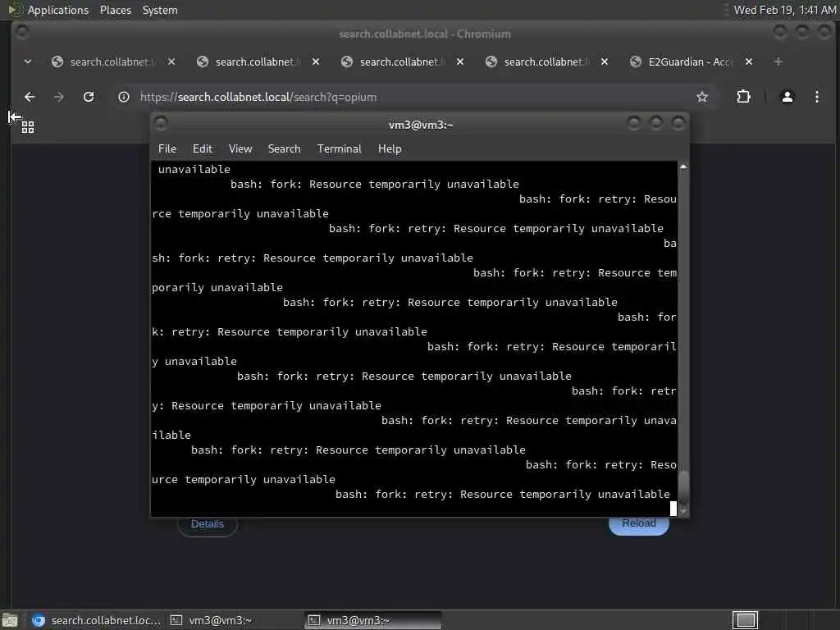
Task: Click the terminal text cursor block
Action: click(673, 509)
